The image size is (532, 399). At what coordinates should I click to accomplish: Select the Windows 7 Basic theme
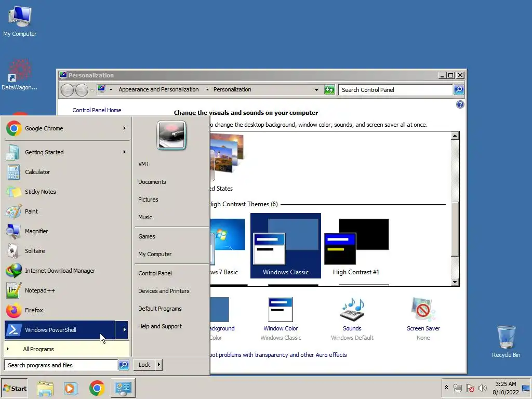click(x=228, y=246)
